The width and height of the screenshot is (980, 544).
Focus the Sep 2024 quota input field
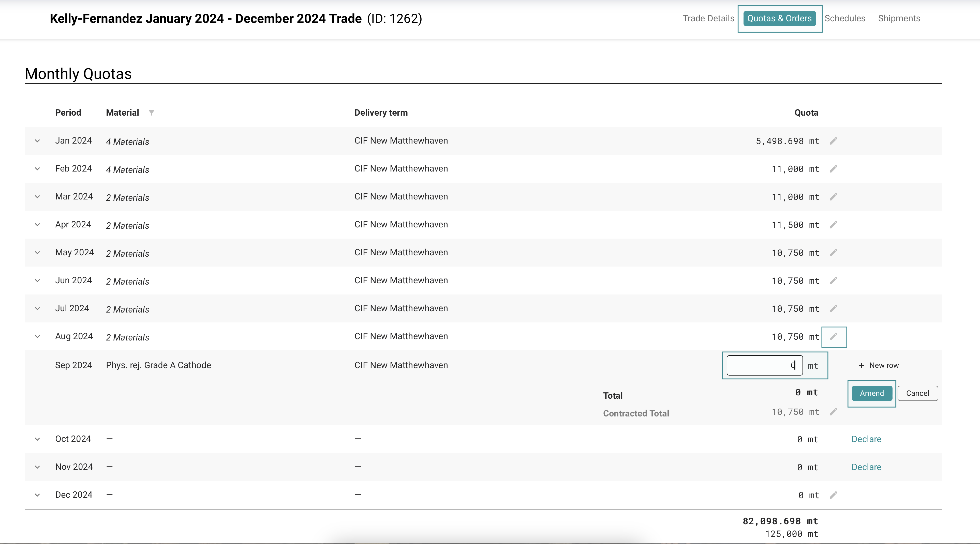pyautogui.click(x=764, y=365)
